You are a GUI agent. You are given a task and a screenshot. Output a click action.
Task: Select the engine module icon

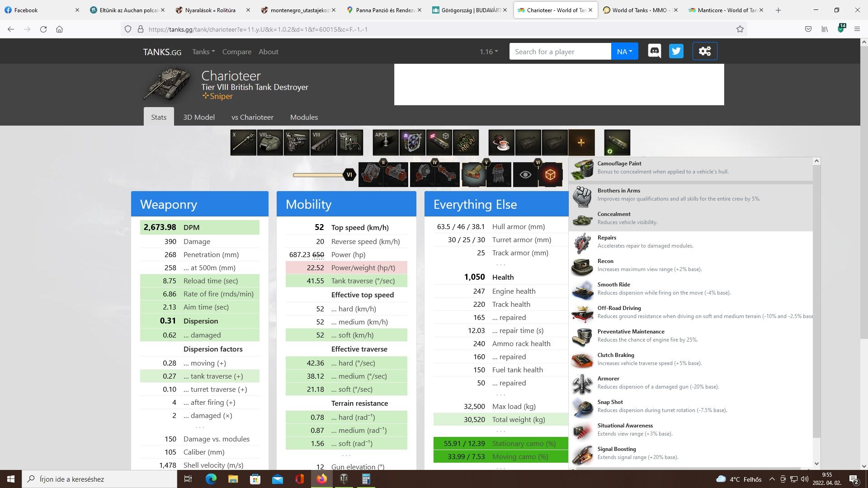click(x=297, y=142)
